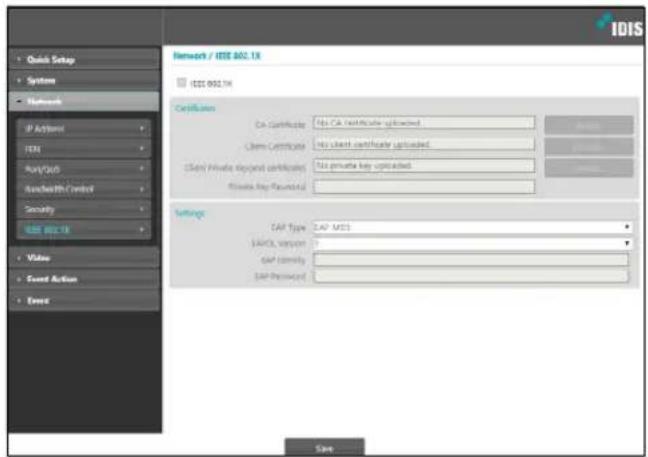
Task: Open the Port/QoS submenu item
Action: coord(84,169)
